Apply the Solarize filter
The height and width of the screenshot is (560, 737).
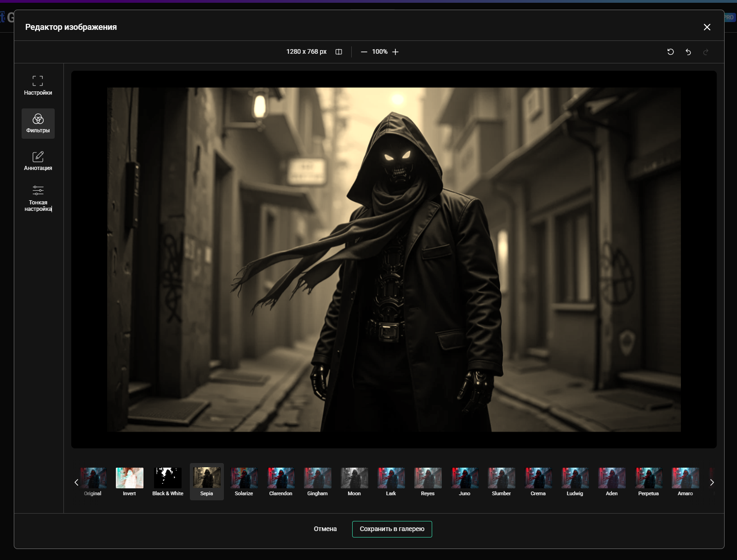(x=244, y=481)
